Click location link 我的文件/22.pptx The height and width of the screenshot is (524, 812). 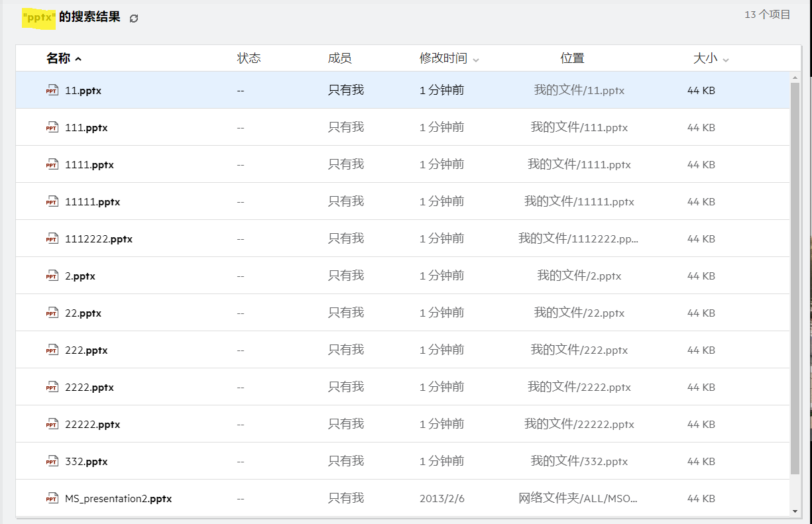coord(579,313)
